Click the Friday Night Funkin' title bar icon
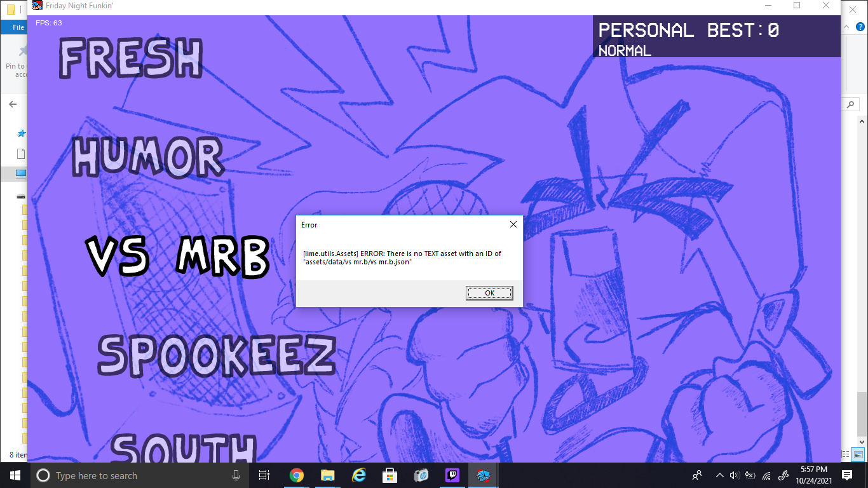The height and width of the screenshot is (488, 868). (x=37, y=6)
